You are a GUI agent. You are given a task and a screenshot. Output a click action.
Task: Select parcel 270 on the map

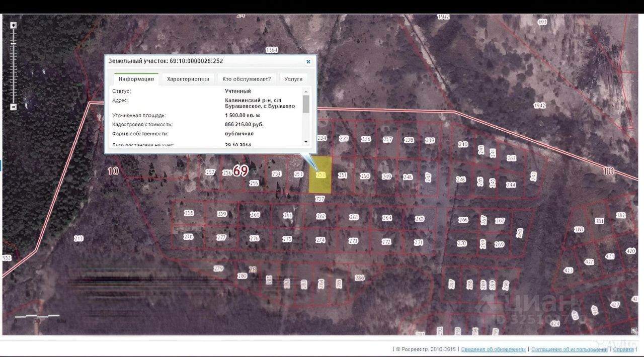click(462, 243)
